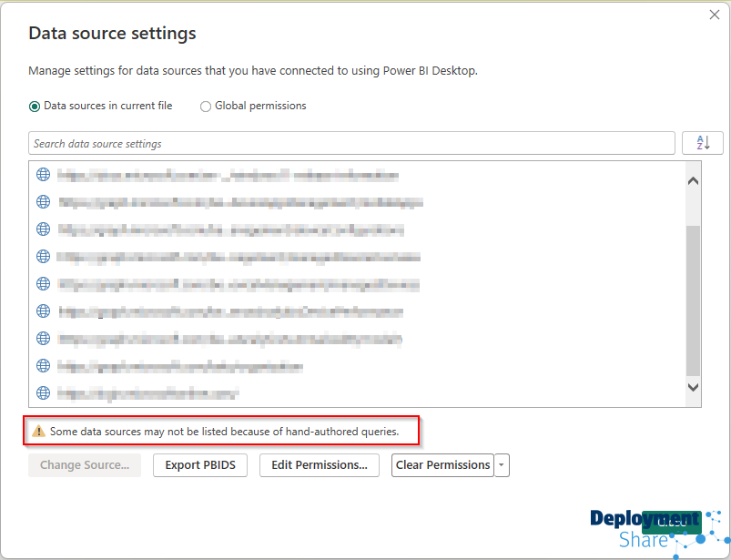Click in the Search data source settings field
This screenshot has height=560, width=731.
click(x=350, y=144)
